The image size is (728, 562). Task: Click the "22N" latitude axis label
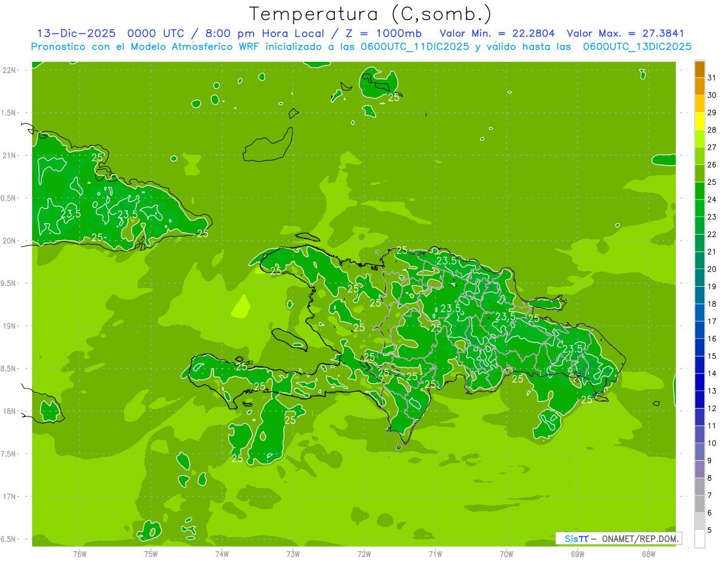tap(10, 70)
